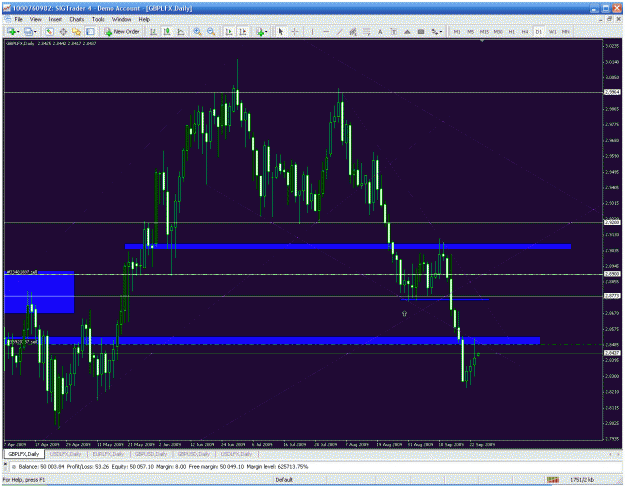625x486 pixels.
Task: Select the D1 daily timeframe
Action: point(539,32)
